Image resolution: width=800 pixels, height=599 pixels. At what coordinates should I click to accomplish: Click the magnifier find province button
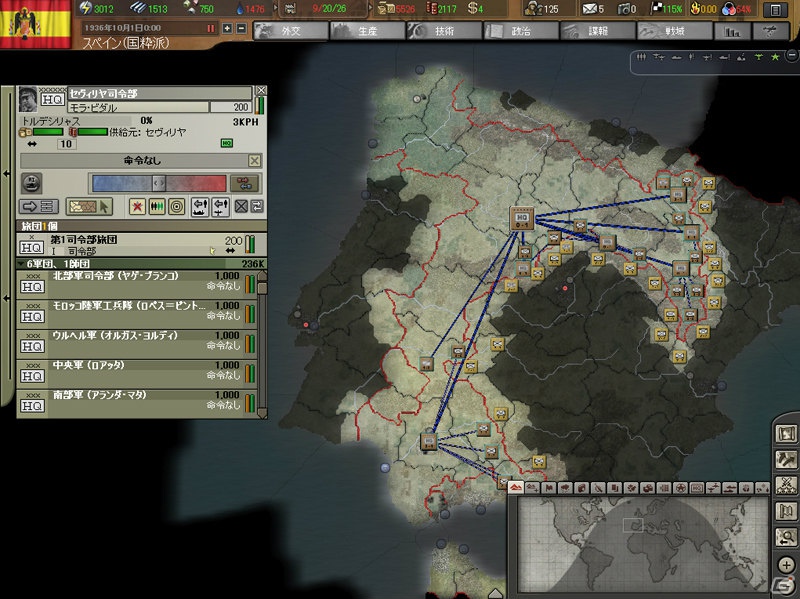pos(786,537)
